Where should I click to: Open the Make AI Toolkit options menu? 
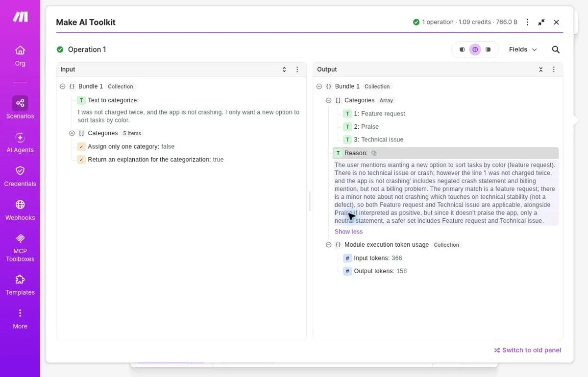[x=527, y=22]
